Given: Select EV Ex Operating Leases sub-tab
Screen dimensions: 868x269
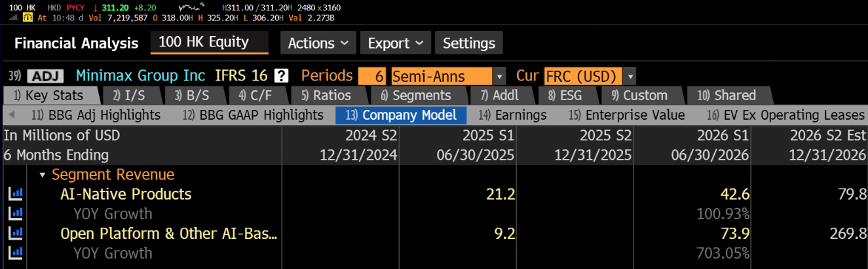Looking at the screenshot, I should [786, 115].
